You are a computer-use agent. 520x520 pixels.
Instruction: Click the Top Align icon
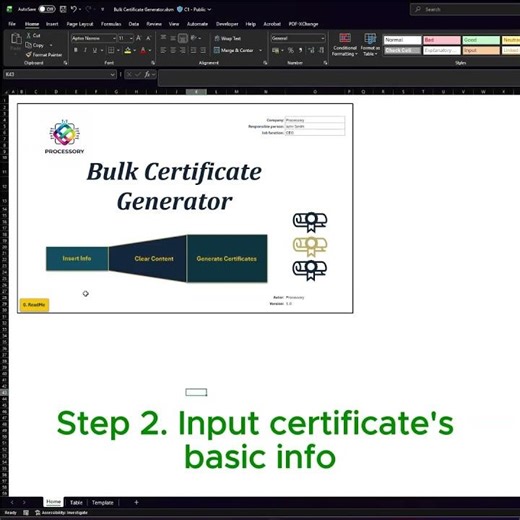(163, 38)
